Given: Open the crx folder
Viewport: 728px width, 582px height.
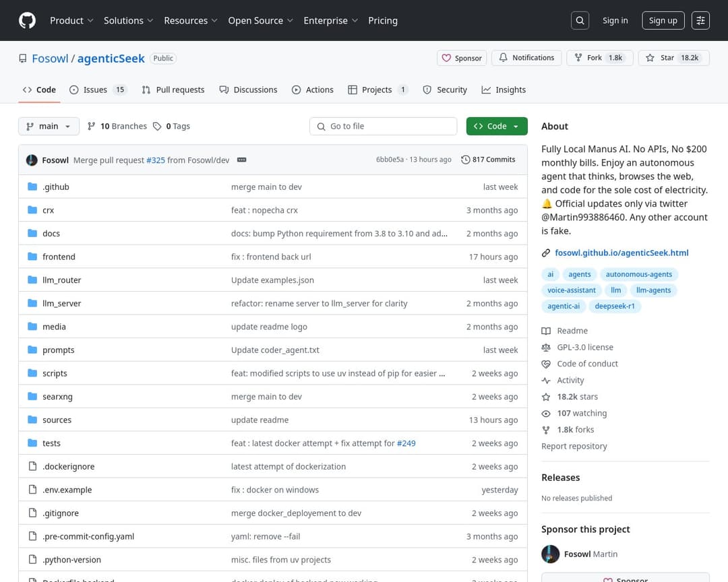Looking at the screenshot, I should [x=49, y=210].
